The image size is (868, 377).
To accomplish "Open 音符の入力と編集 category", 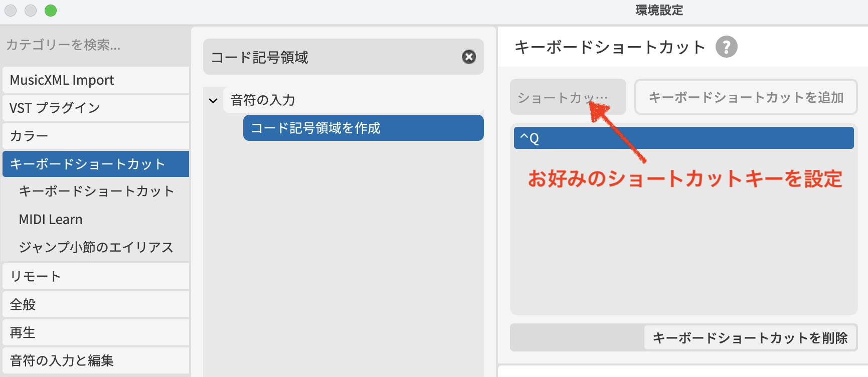I will [95, 360].
